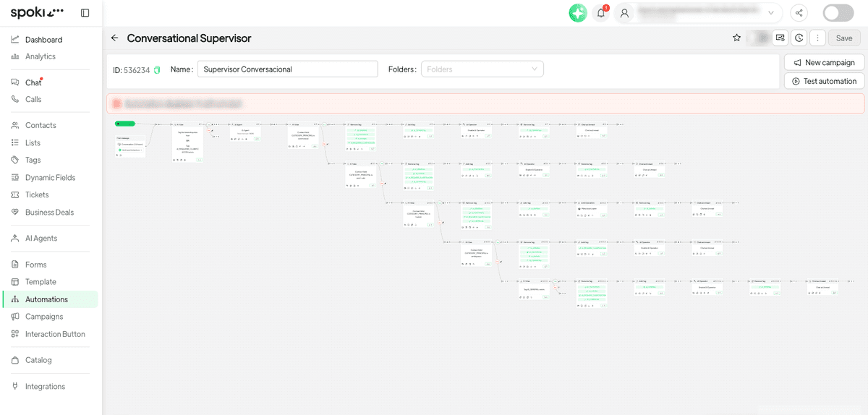The width and height of the screenshot is (868, 415).
Task: Collapse the sidebar using the panel icon
Action: pyautogui.click(x=85, y=13)
